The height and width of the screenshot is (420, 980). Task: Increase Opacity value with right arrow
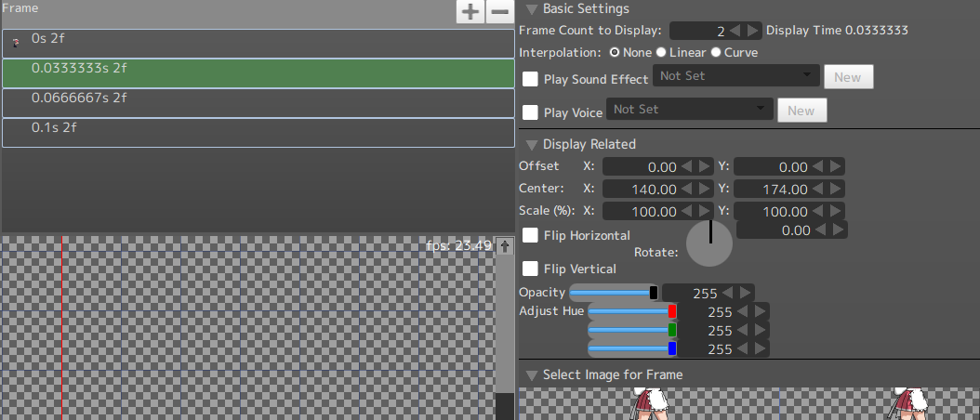(745, 293)
